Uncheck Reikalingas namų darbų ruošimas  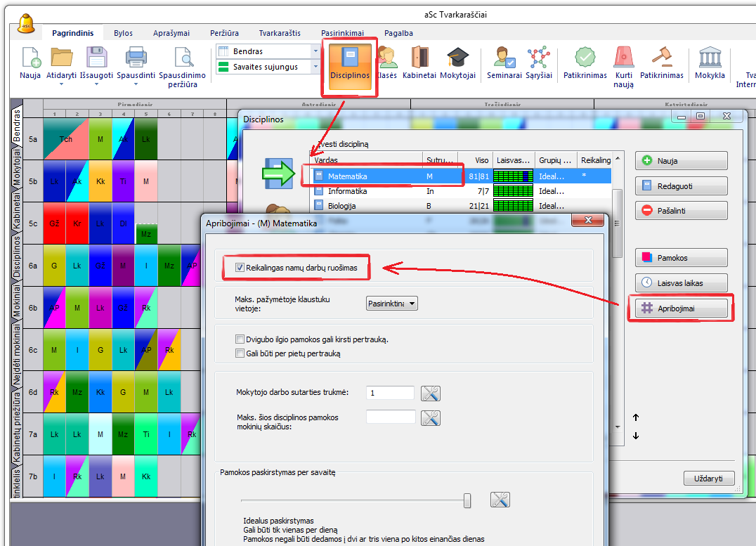pos(240,268)
